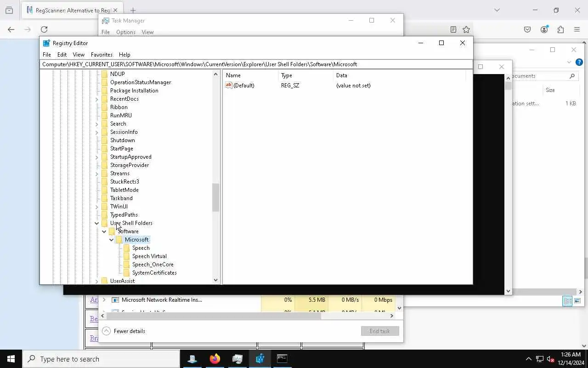Image resolution: width=588 pixels, height=368 pixels.
Task: Select the TypedPaths key folder icon
Action: pyautogui.click(x=104, y=215)
